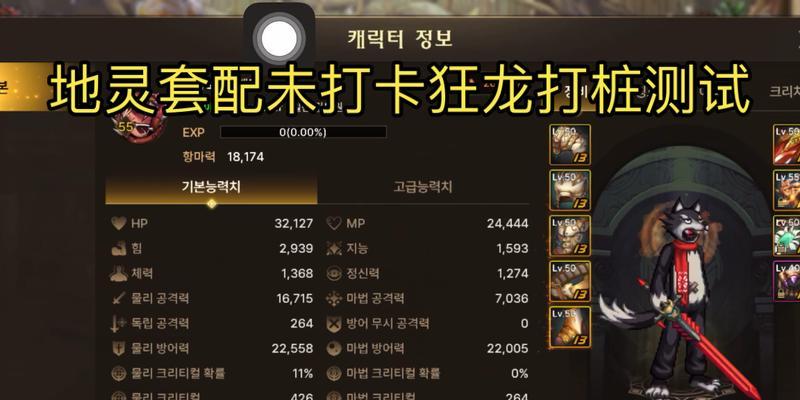
Task: Click the 힘 strength arm icon
Action: pos(118,248)
